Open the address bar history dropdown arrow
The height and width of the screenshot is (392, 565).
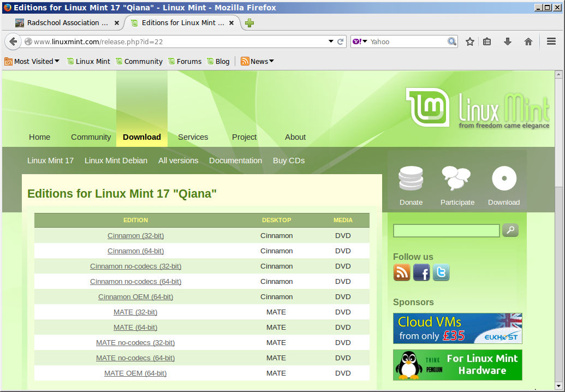point(331,41)
